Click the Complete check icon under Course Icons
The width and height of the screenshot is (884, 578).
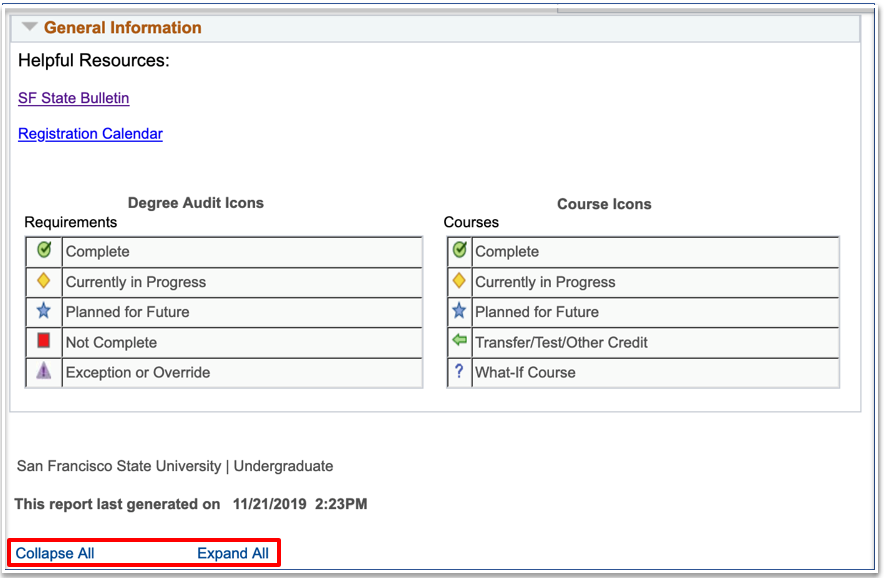pos(459,251)
